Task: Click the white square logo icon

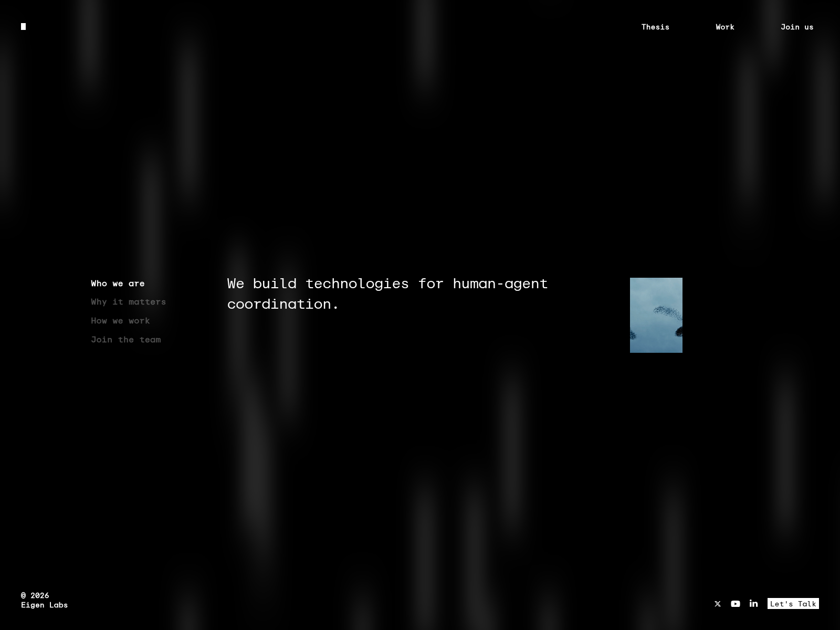Action: 23,27
